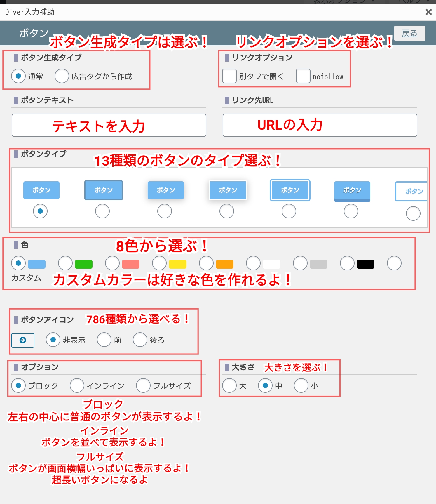Click the first flat ボタン preview

pyautogui.click(x=41, y=190)
